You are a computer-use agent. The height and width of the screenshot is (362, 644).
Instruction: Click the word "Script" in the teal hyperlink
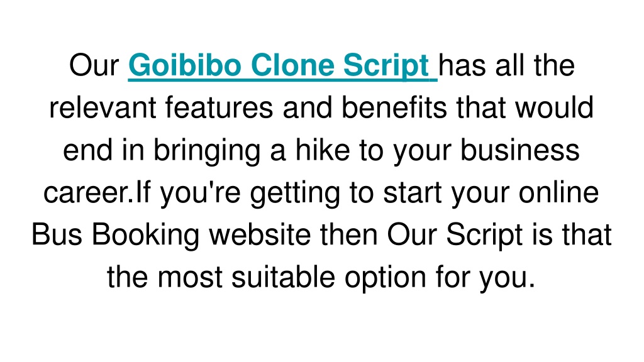[x=386, y=67]
